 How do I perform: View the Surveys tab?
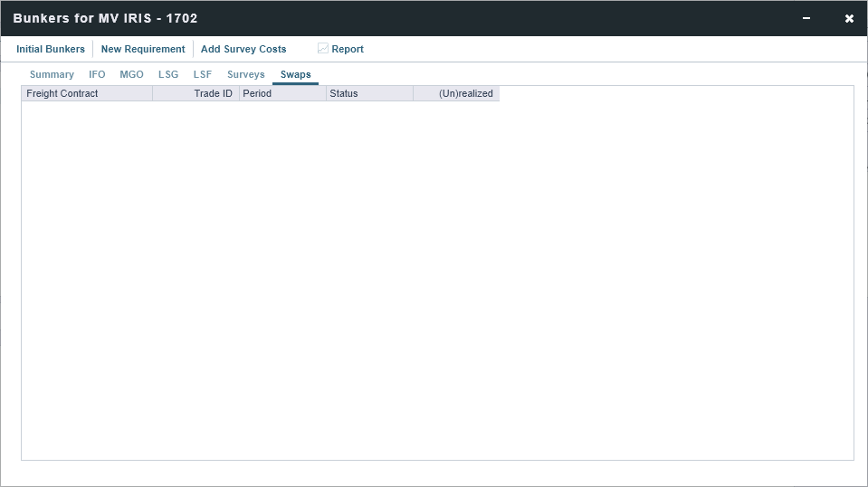(x=246, y=74)
